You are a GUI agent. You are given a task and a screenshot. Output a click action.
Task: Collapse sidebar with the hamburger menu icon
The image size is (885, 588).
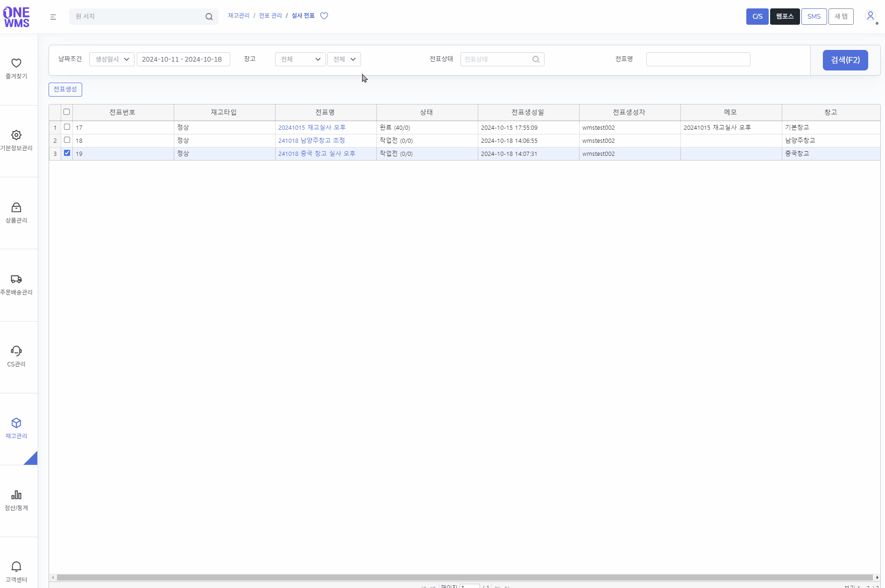pyautogui.click(x=53, y=17)
